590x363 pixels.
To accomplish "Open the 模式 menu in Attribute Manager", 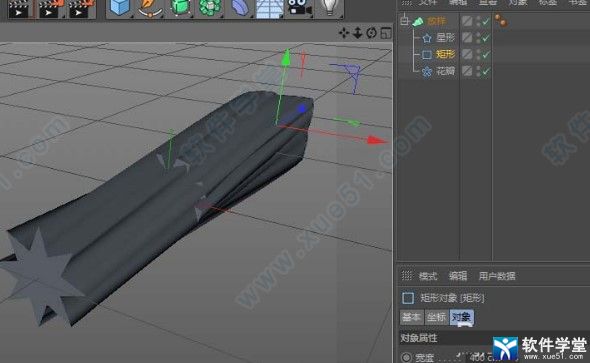I will click(x=428, y=276).
